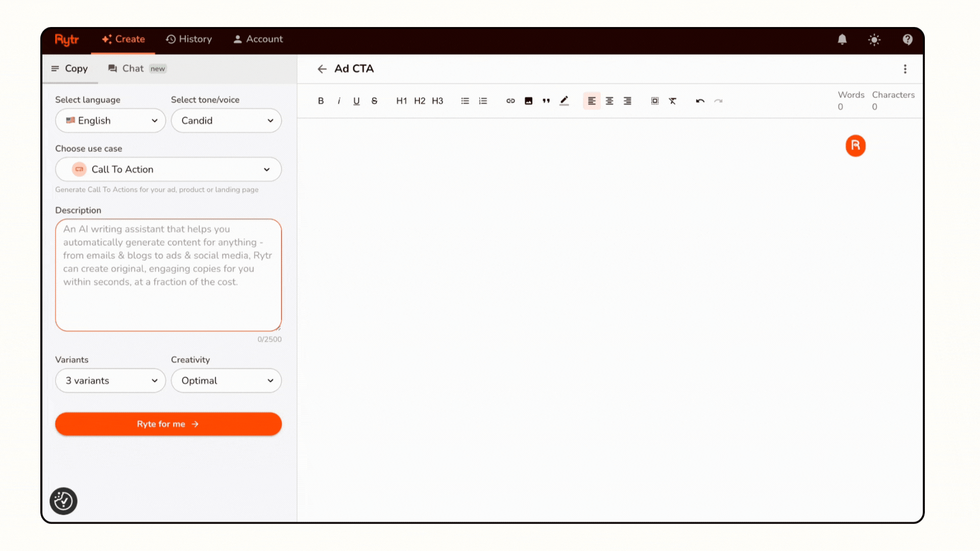This screenshot has width=980, height=551.
Task: Toggle light/dark theme with the sun icon
Action: point(874,39)
